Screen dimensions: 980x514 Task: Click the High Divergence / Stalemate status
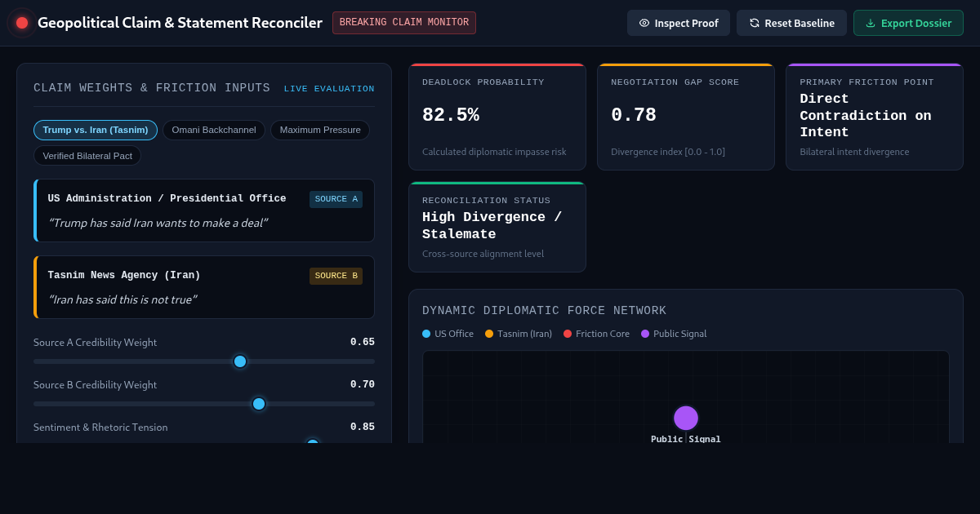point(492,226)
